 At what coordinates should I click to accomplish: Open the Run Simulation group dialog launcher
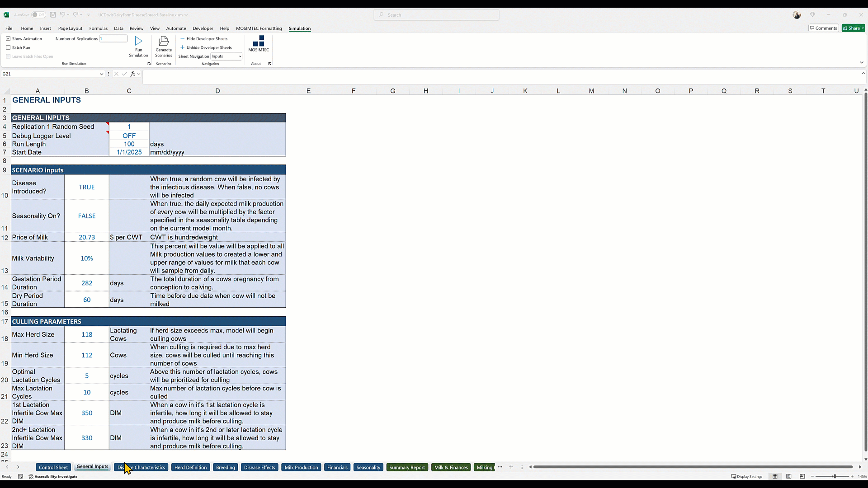149,64
